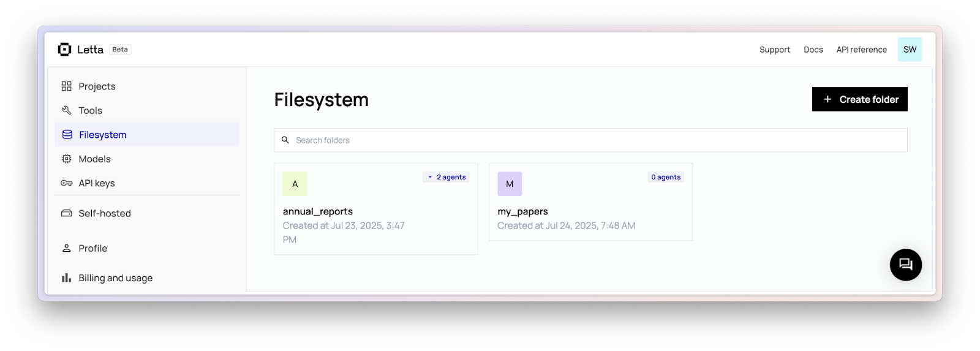Click the Models chip icon

click(67, 159)
